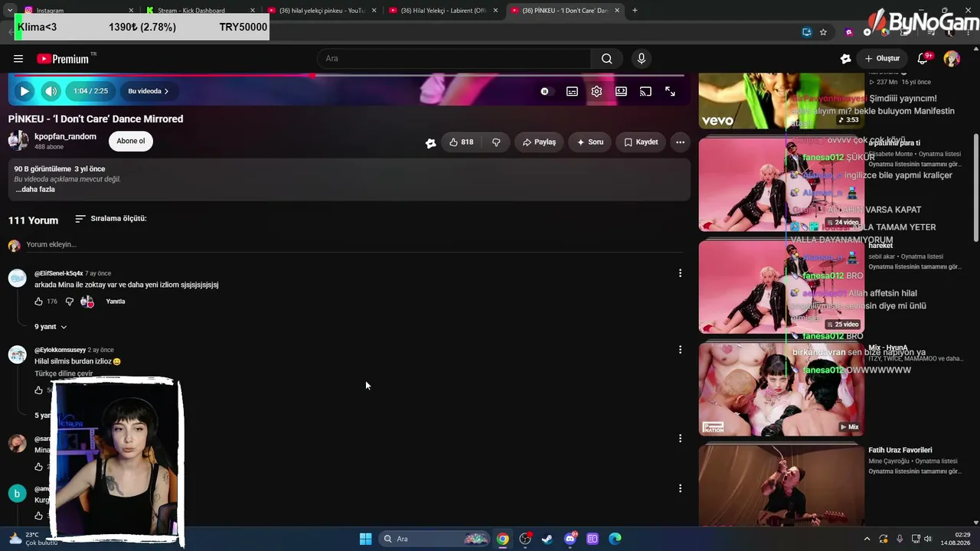Viewport: 980px width, 551px height.
Task: Open the weather widget showing 23°C
Action: [x=32, y=539]
